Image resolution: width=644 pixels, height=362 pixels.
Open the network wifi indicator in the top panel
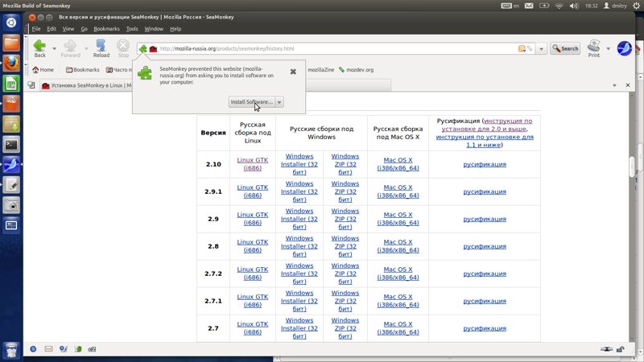559,6
